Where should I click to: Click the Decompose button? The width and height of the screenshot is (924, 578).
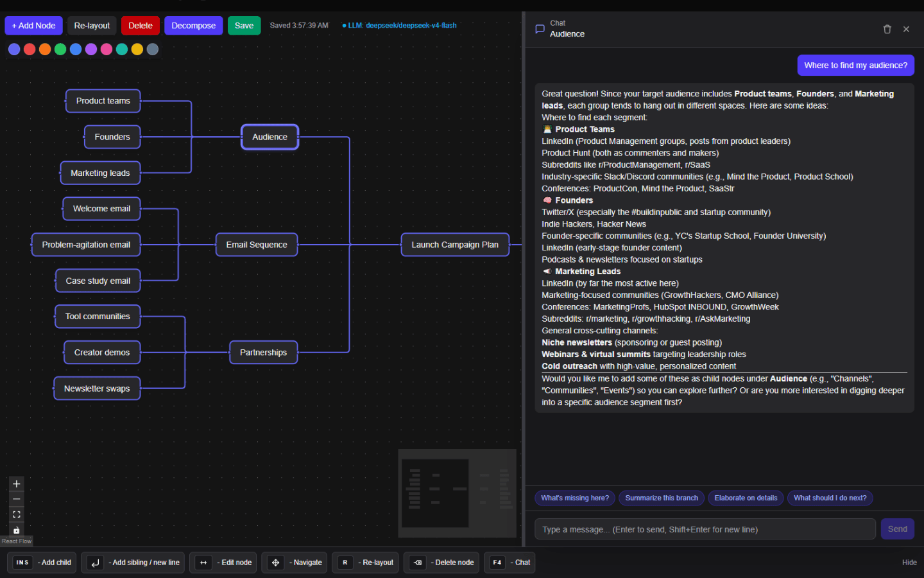tap(193, 26)
